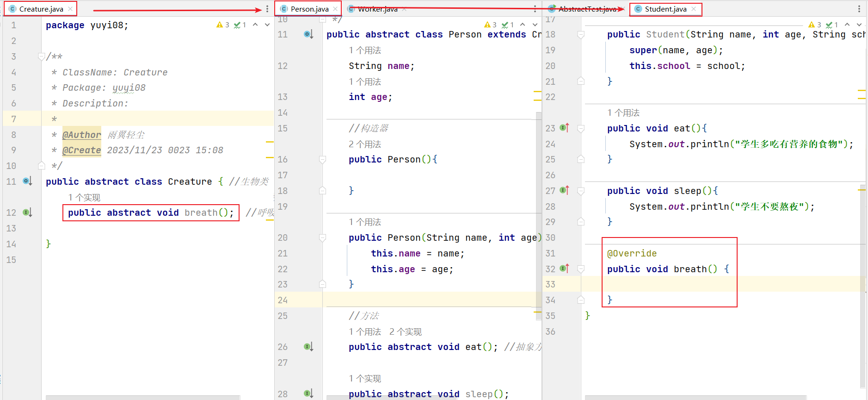Click the horizontal scrollbar under Student.java editor
The height and width of the screenshot is (400, 868).
(x=696, y=397)
